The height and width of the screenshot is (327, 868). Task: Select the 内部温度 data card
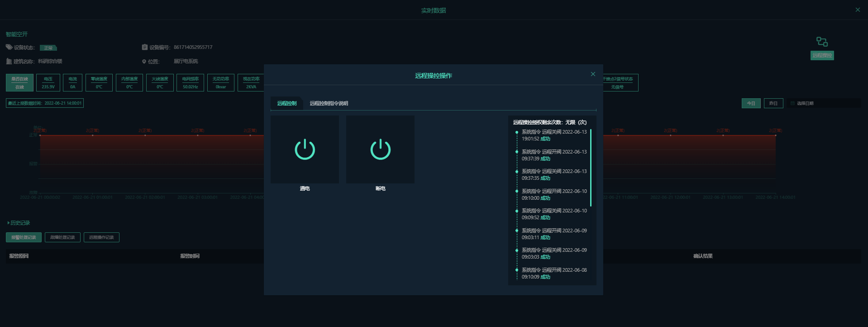pyautogui.click(x=129, y=82)
